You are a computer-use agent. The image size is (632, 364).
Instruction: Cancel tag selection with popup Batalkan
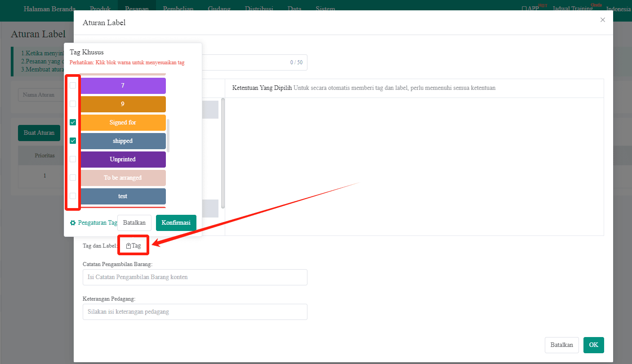tap(134, 223)
